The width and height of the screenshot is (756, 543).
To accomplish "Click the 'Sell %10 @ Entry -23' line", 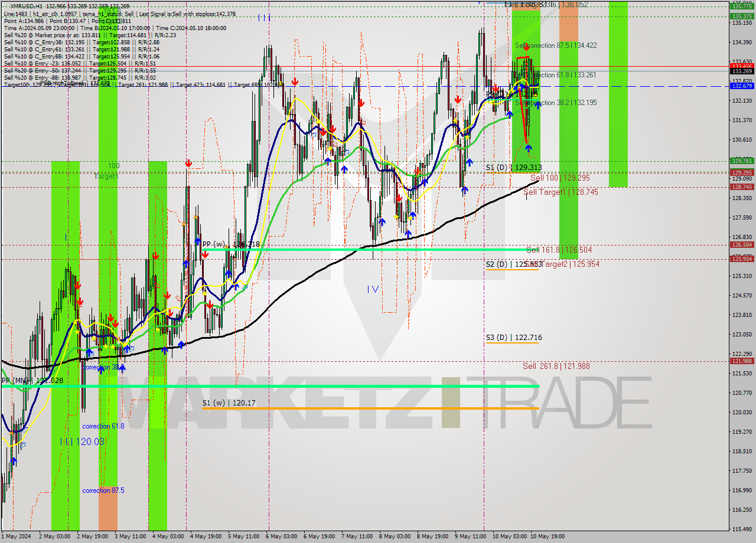I will click(80, 63).
